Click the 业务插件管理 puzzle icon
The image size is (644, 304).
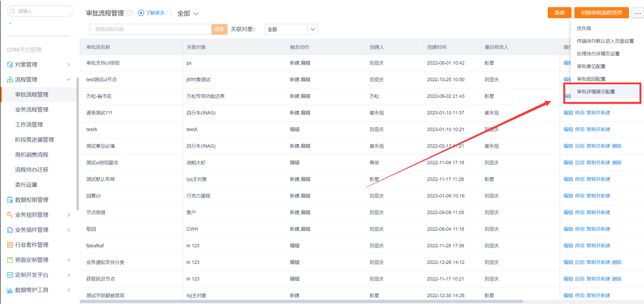click(x=10, y=230)
